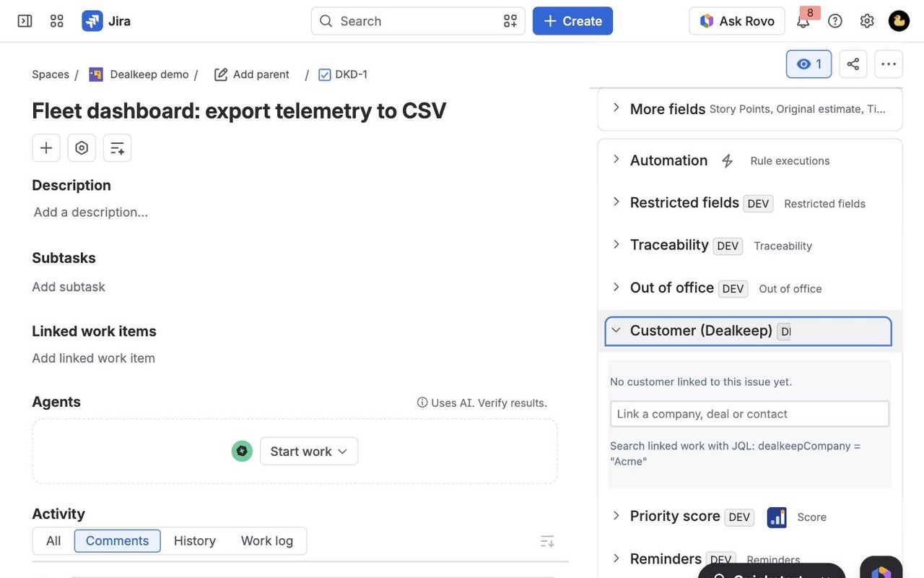924x578 pixels.
Task: Sort activity order icon
Action: tap(547, 541)
